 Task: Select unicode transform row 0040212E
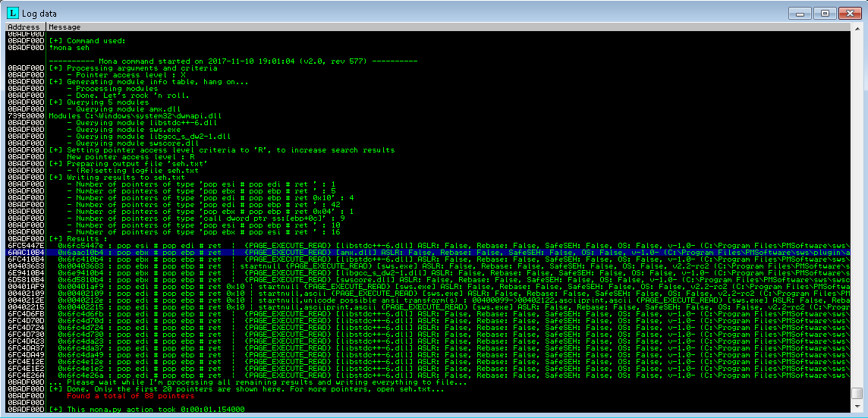[428, 300]
